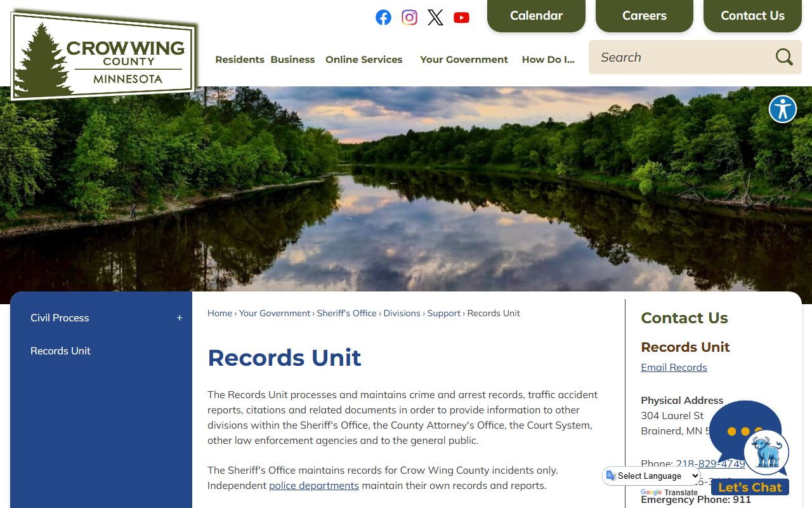Open the accessibility options icon
The width and height of the screenshot is (812, 508).
point(782,109)
